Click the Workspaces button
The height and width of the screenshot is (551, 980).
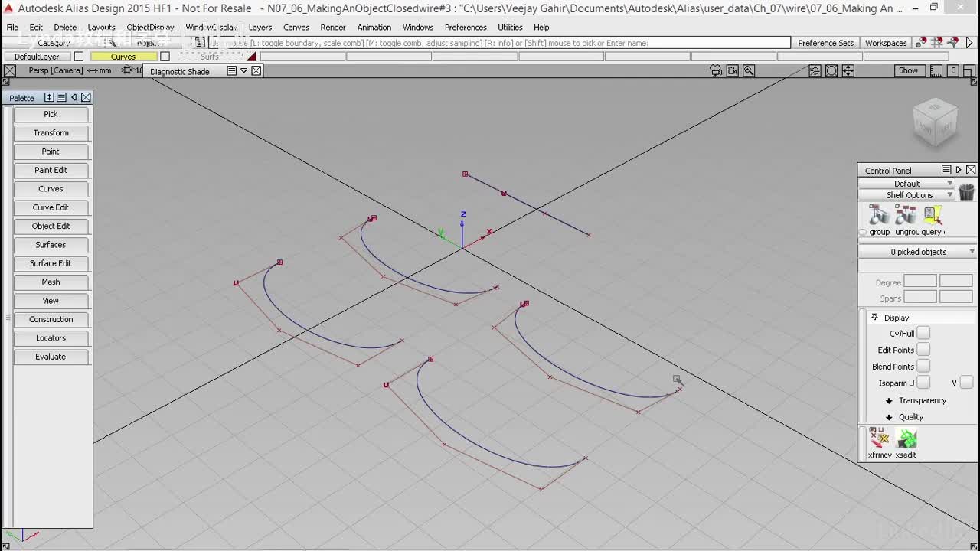886,43
